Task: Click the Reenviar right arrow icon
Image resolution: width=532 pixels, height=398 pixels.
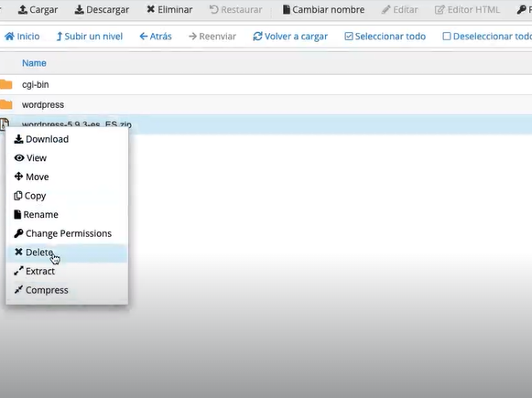Action: 192,37
